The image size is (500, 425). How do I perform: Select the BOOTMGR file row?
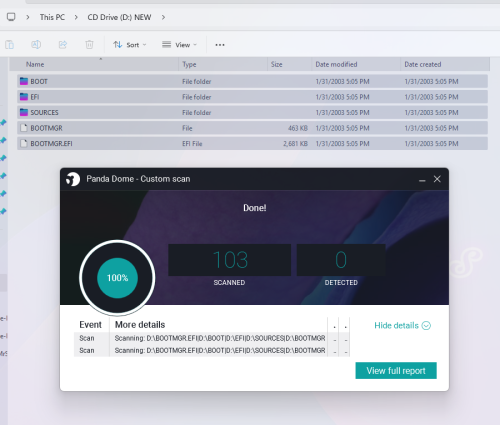tap(252, 128)
